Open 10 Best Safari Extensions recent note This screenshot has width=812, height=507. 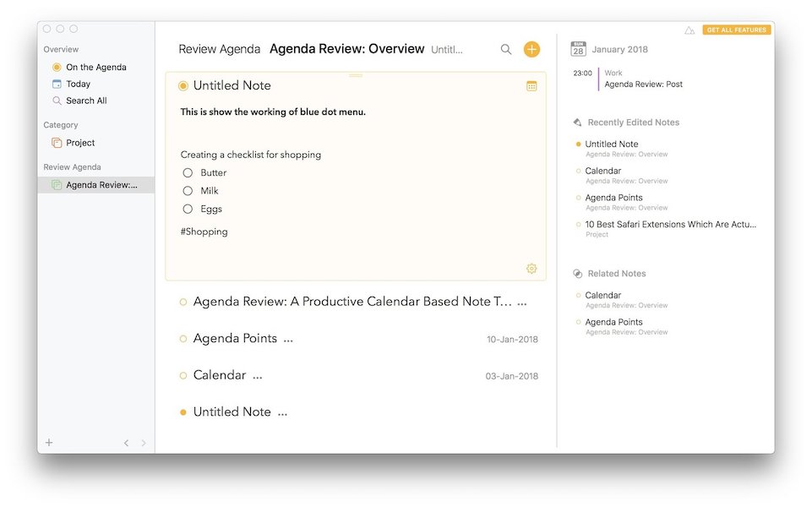point(670,225)
